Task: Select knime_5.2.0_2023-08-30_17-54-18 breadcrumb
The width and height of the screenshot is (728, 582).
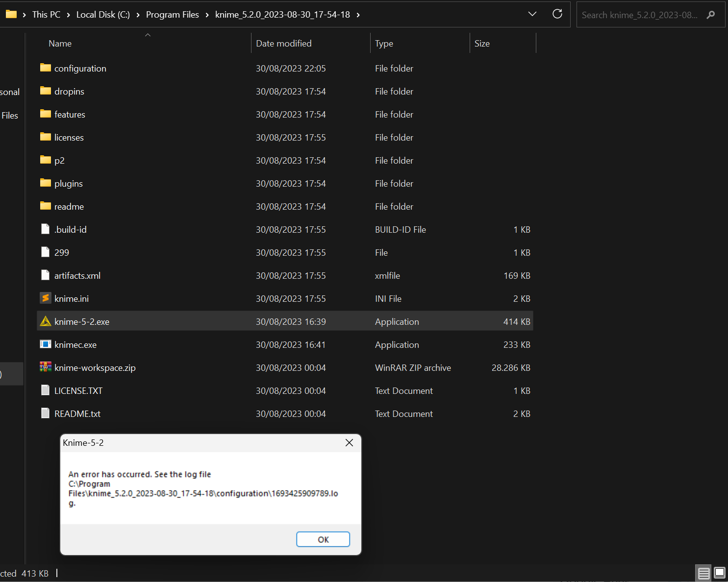Action: [x=283, y=15]
